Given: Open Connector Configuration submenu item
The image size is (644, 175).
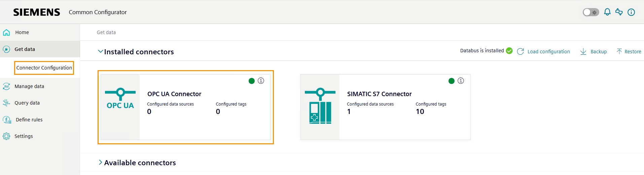Looking at the screenshot, I should pyautogui.click(x=44, y=68).
